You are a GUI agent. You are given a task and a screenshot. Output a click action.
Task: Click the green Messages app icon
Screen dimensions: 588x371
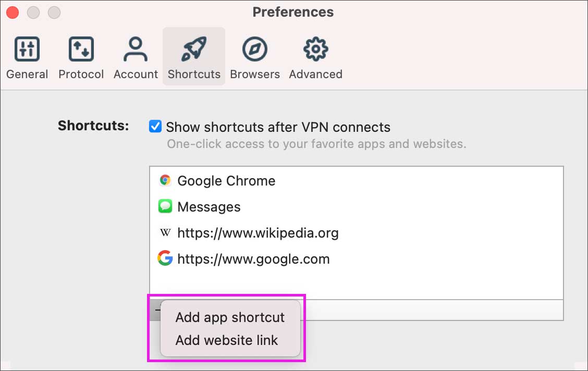[165, 206]
